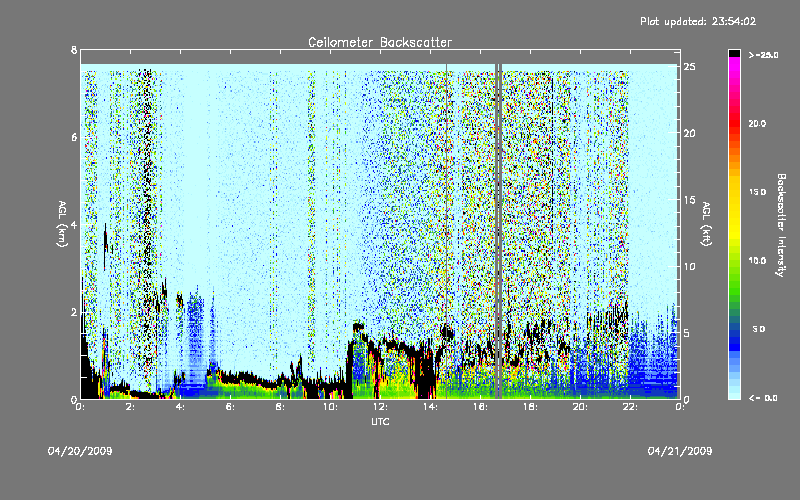Screen dimensions: 800x500
Task: Click the 8 km tick label on left axis
Action: (x=74, y=50)
